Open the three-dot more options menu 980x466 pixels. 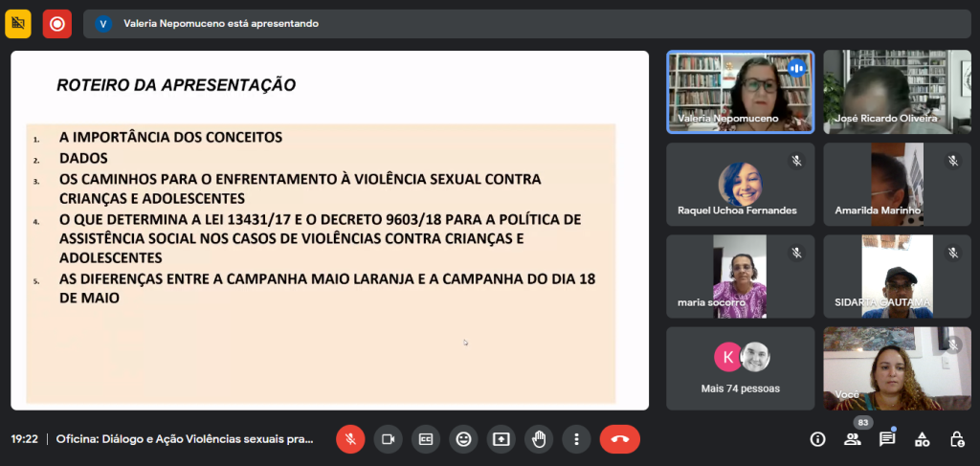(576, 439)
